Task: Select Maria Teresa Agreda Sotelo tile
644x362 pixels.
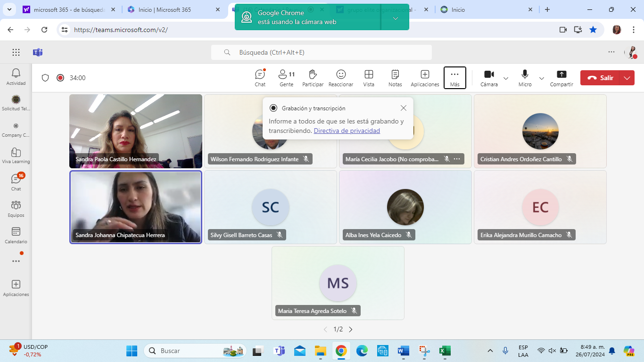Action: point(338,283)
